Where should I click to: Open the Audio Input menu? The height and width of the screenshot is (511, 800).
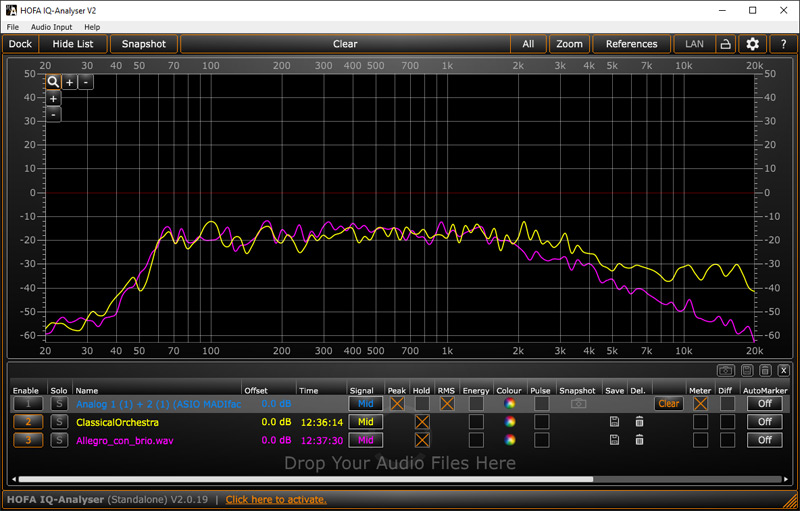click(x=51, y=27)
